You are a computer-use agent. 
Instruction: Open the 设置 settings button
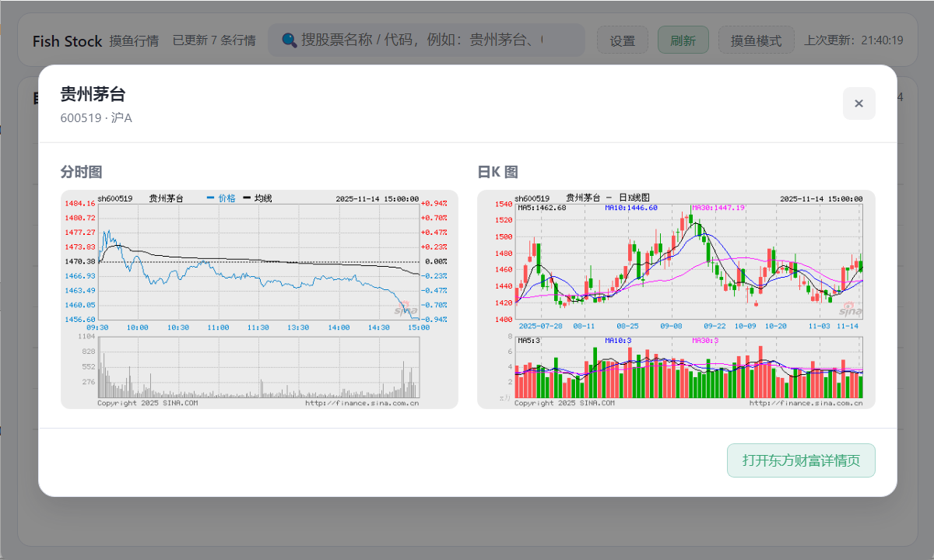[x=622, y=40]
